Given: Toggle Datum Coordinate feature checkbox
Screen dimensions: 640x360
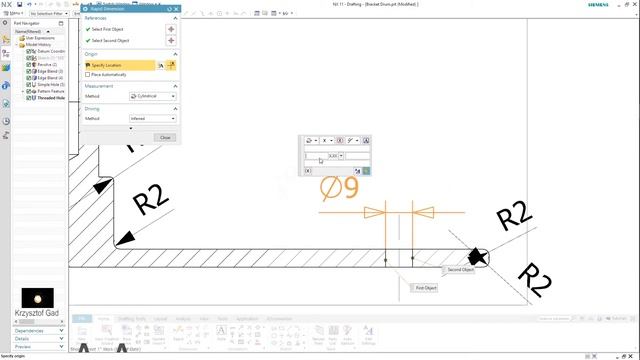Looking at the screenshot, I should tap(29, 51).
